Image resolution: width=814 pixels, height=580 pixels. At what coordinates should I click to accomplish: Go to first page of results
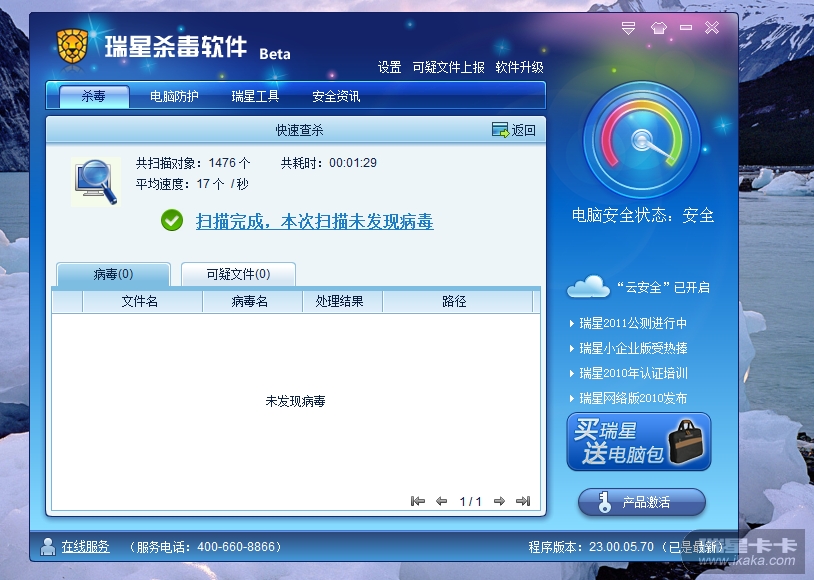[417, 501]
